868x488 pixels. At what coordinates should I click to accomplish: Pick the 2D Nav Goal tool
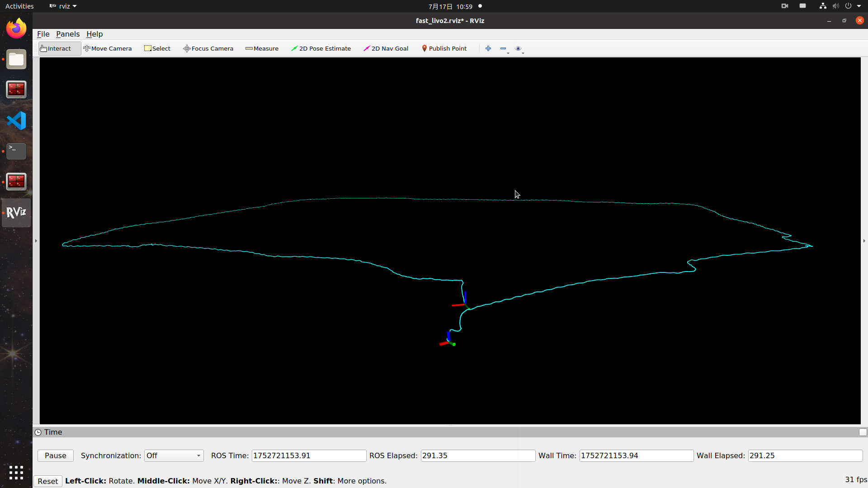(386, 48)
